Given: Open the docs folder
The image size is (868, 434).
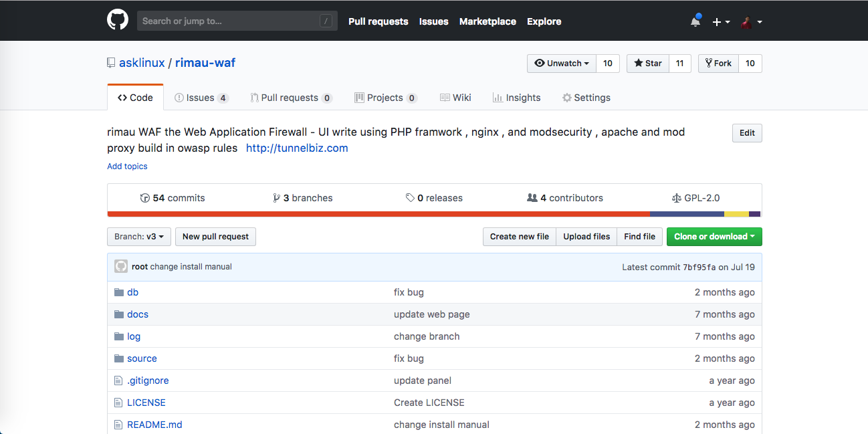Looking at the screenshot, I should pos(138,314).
